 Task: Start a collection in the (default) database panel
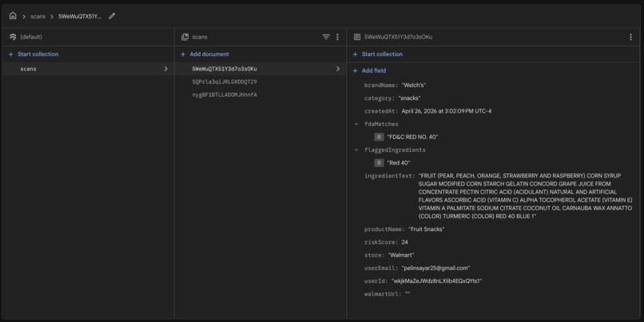click(x=38, y=54)
